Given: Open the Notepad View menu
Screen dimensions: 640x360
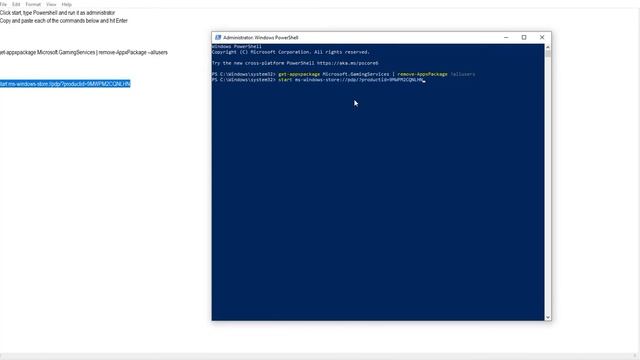Looking at the screenshot, I should pos(51,4).
